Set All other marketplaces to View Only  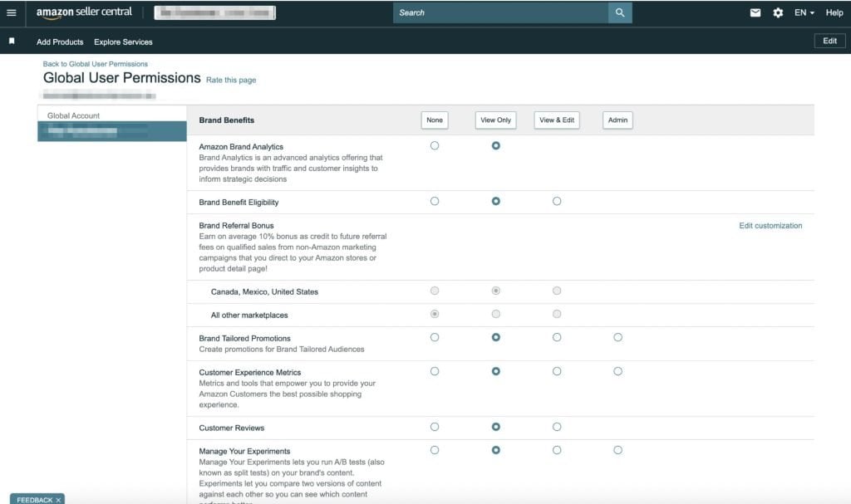pyautogui.click(x=495, y=314)
